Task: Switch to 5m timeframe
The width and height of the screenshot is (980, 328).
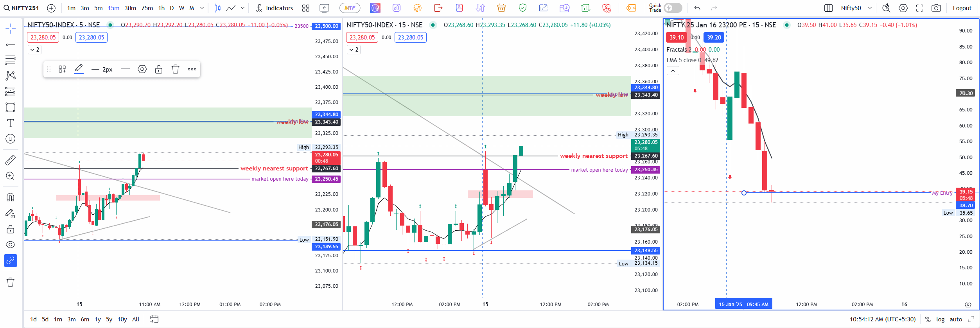Action: pos(99,8)
